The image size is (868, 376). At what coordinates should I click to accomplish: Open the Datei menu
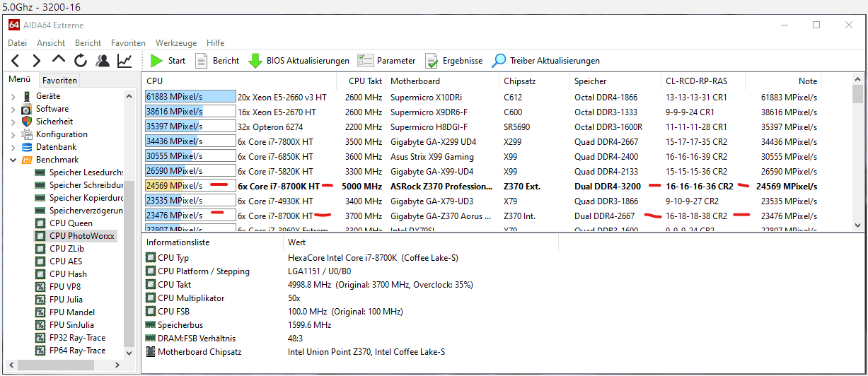tap(17, 43)
